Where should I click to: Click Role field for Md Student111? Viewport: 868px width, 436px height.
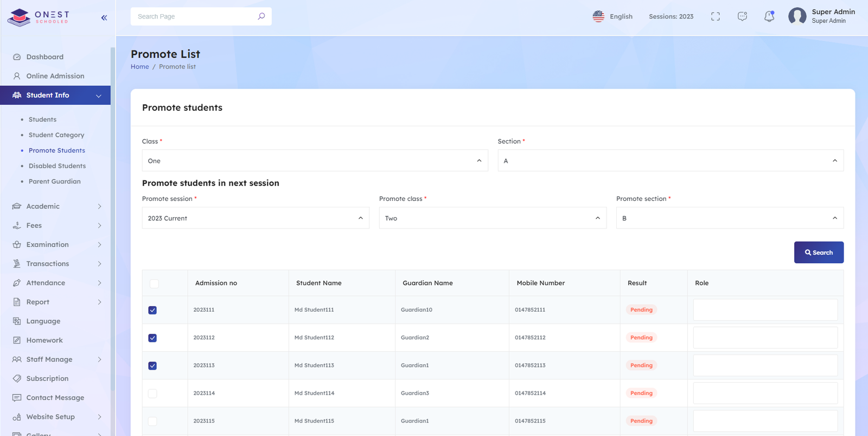(765, 310)
